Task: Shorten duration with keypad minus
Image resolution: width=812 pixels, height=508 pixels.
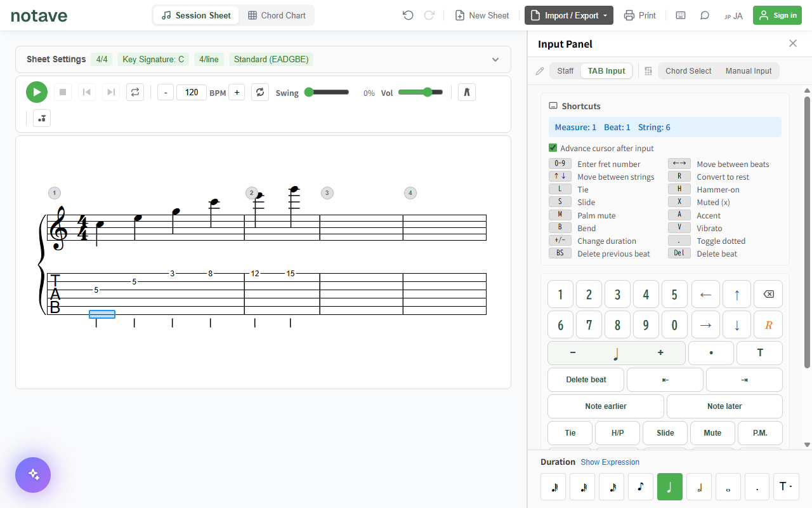Action: point(573,352)
